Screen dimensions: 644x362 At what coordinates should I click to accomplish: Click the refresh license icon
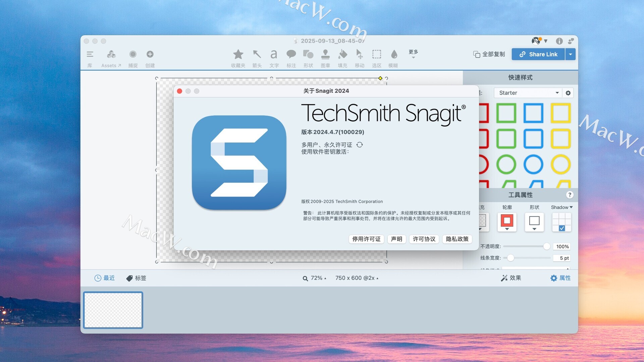coord(360,145)
